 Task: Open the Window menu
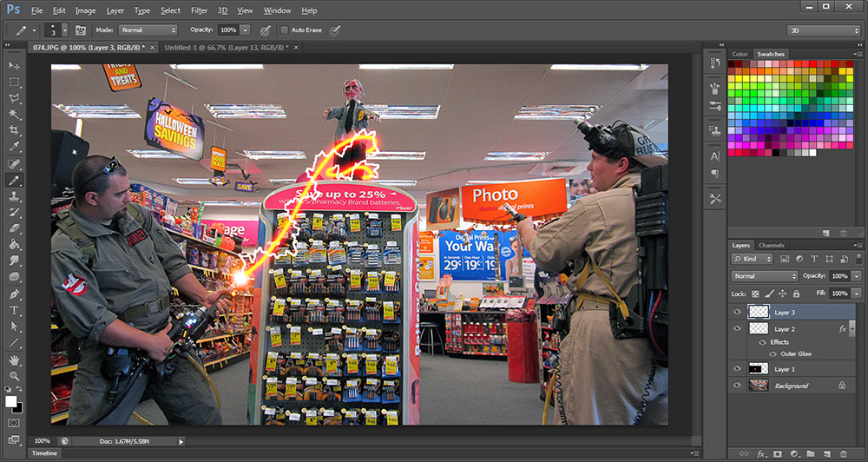pos(277,10)
